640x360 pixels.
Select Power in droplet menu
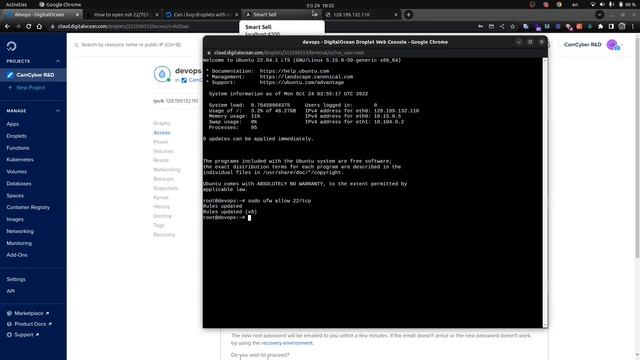click(x=160, y=142)
